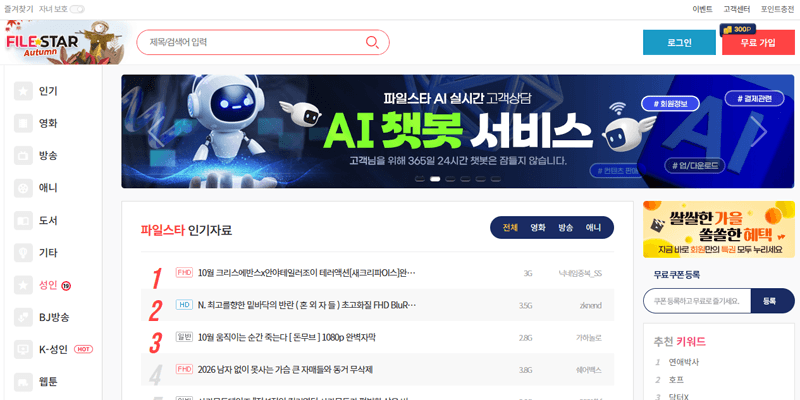Go to the last banner slide dot

496,179
